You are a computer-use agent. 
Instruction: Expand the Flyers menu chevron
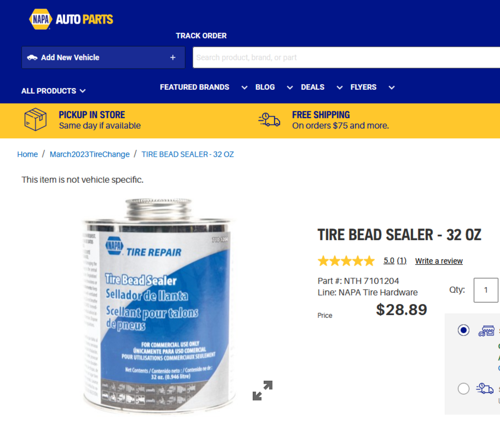pos(391,87)
